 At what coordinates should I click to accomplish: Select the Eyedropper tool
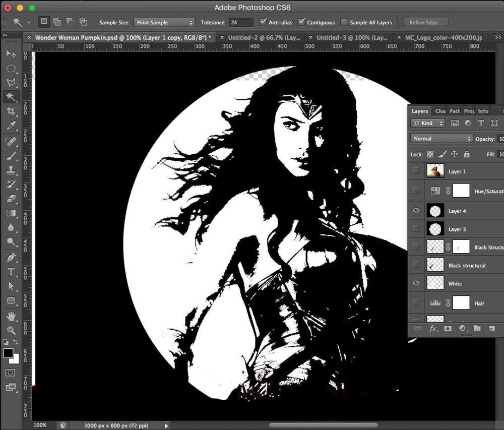pos(11,126)
